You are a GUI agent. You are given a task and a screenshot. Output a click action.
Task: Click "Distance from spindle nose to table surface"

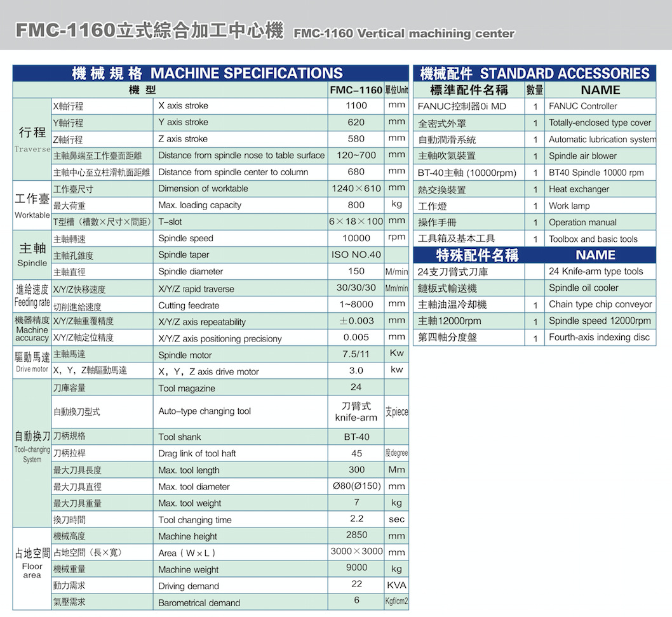coord(241,156)
